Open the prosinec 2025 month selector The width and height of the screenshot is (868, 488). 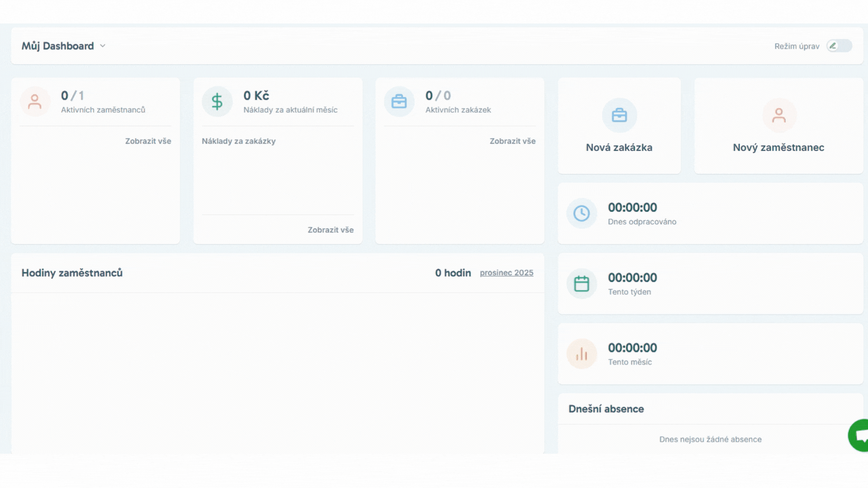pyautogui.click(x=506, y=273)
